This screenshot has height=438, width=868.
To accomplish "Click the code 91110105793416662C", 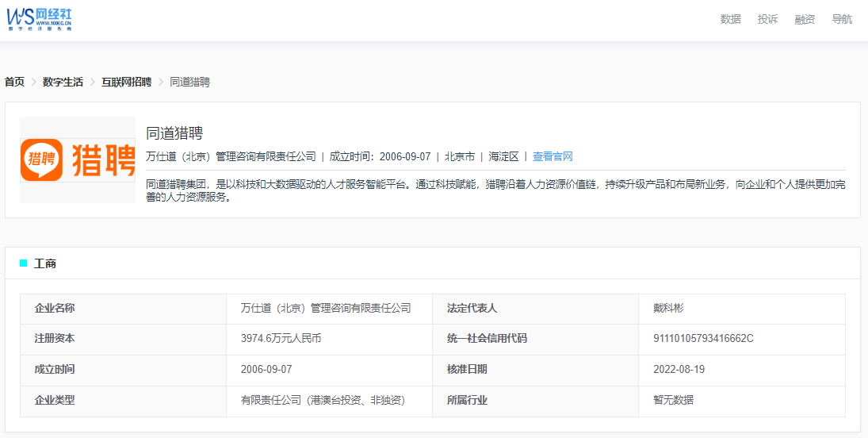I will pos(703,339).
